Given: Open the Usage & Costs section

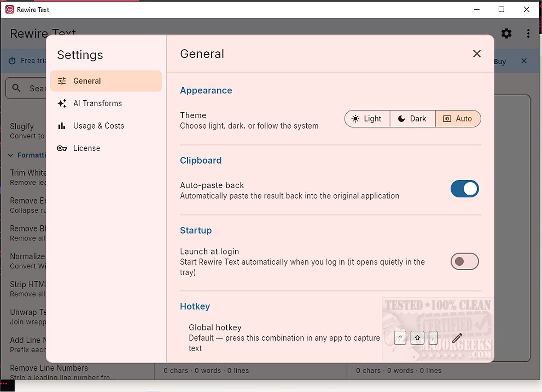Looking at the screenshot, I should (x=106, y=126).
